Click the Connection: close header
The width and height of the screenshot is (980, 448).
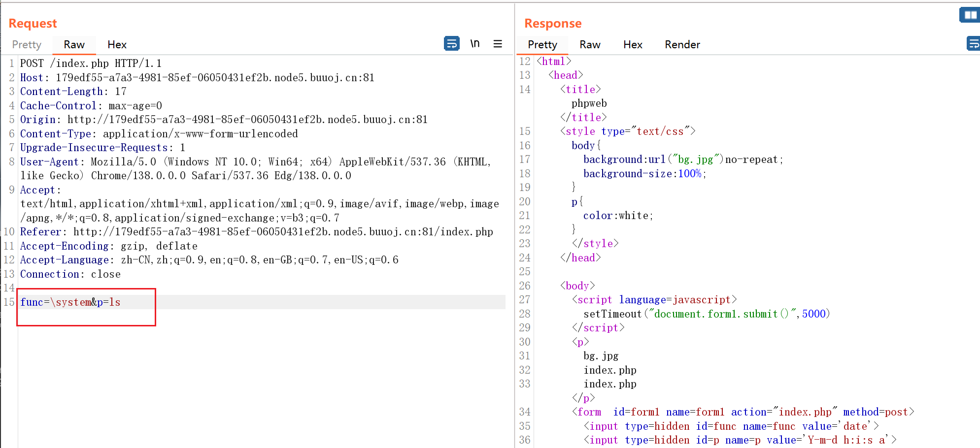70,274
